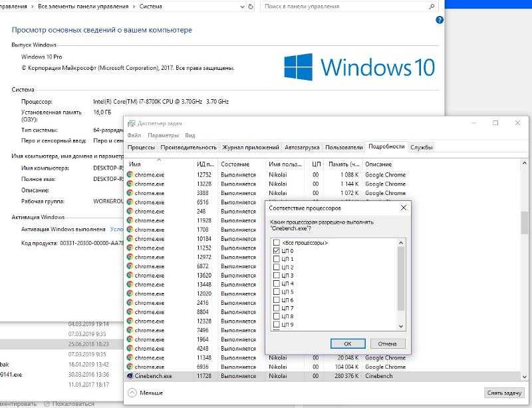Click the Chrome icon for process 13228
This screenshot has height=408, width=532.
pos(130,184)
